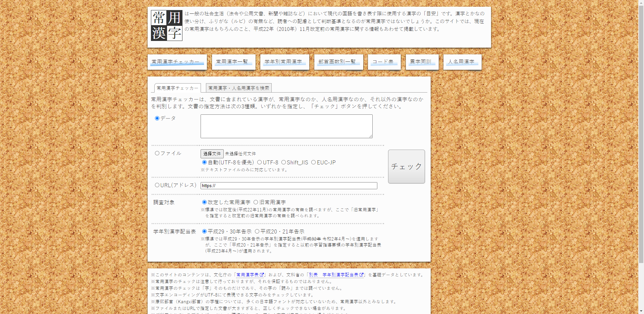Click the 选择文件 file chooser button
This screenshot has height=314, width=644.
point(212,154)
